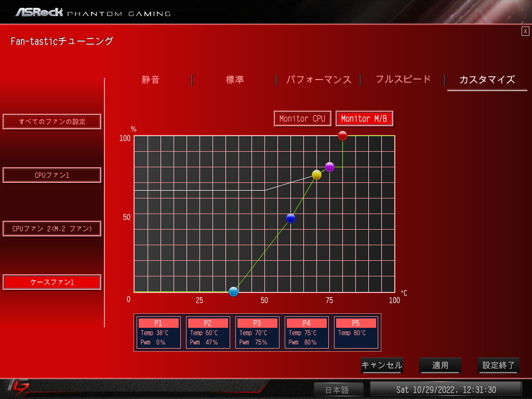This screenshot has height=399, width=532.
Task: Click the 適用 apply button
Action: (440, 365)
